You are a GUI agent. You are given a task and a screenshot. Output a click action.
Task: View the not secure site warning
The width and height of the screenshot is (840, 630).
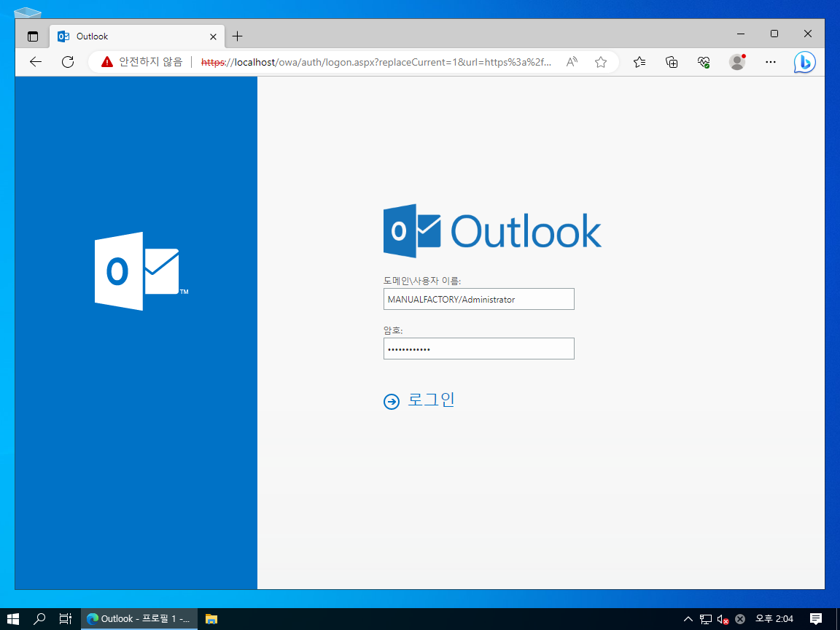pos(142,62)
